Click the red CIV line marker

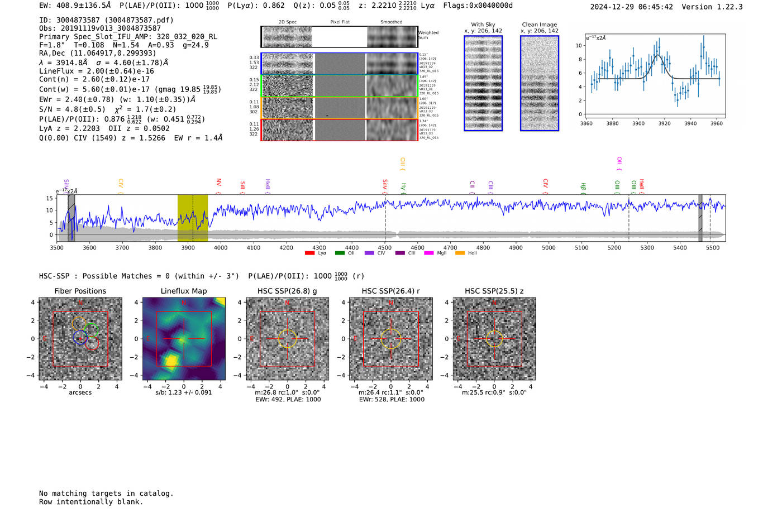click(546, 185)
